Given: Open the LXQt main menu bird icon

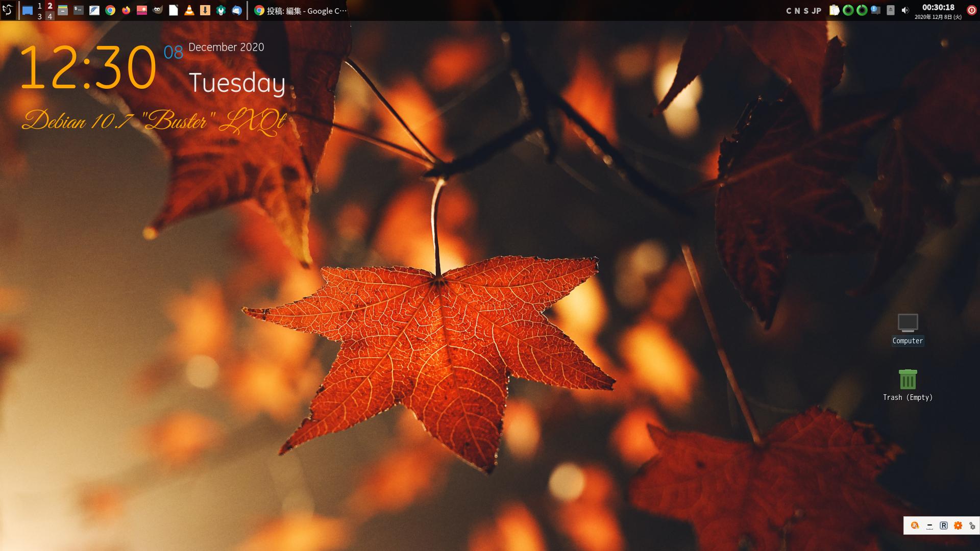Looking at the screenshot, I should (x=7, y=10).
